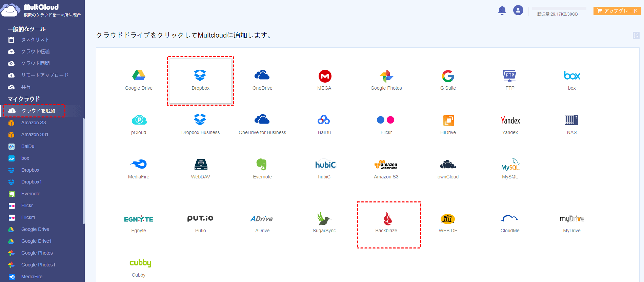Add the Backblaze flame icon
The width and height of the screenshot is (644, 282).
(x=387, y=219)
